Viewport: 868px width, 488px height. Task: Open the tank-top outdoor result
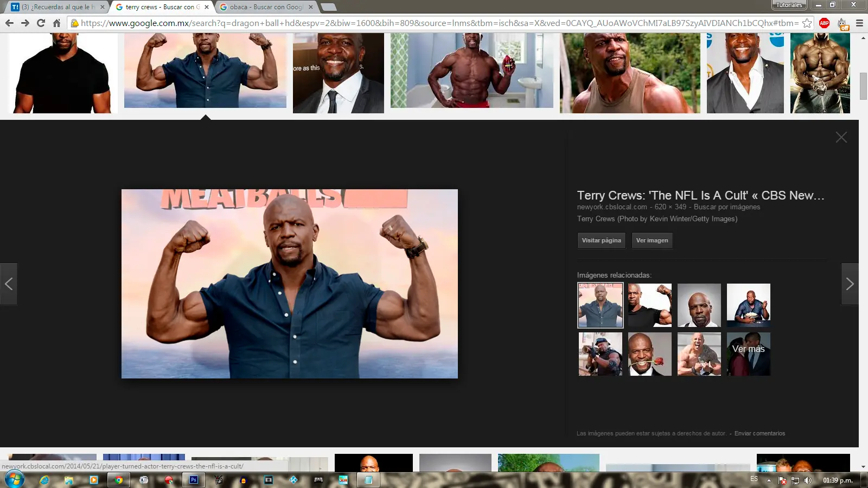pyautogui.click(x=630, y=73)
